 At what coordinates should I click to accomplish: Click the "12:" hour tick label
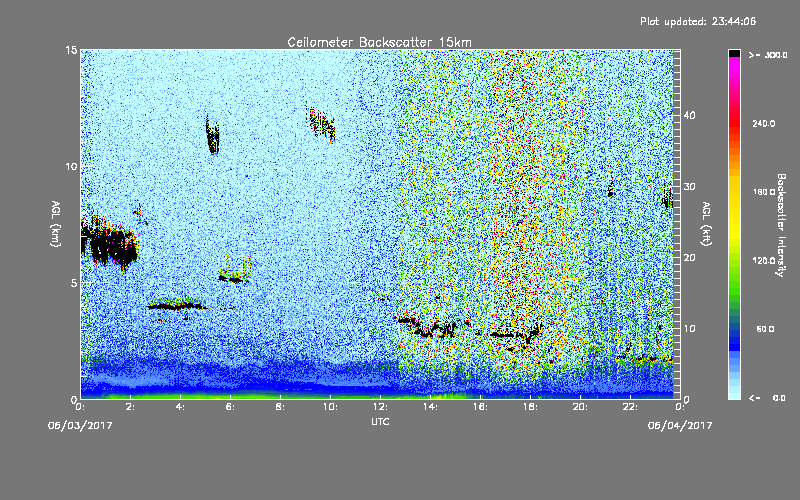pyautogui.click(x=380, y=407)
